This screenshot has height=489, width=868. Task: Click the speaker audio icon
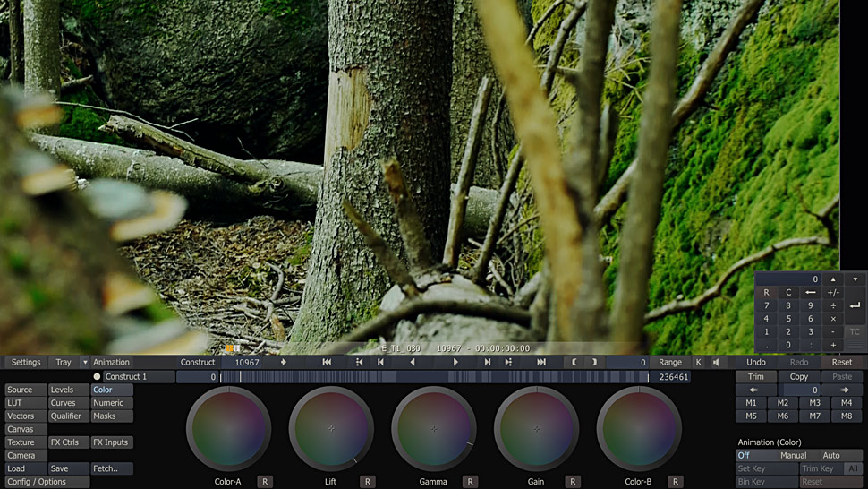click(716, 362)
